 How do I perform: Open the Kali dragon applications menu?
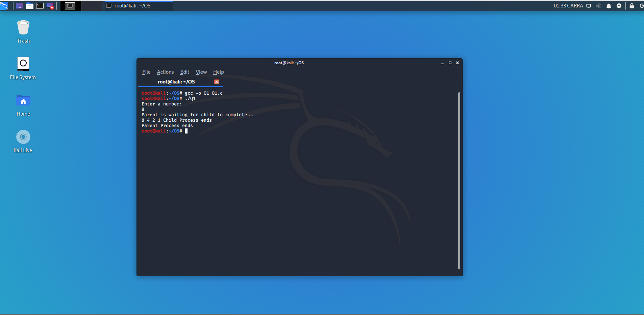tap(4, 6)
